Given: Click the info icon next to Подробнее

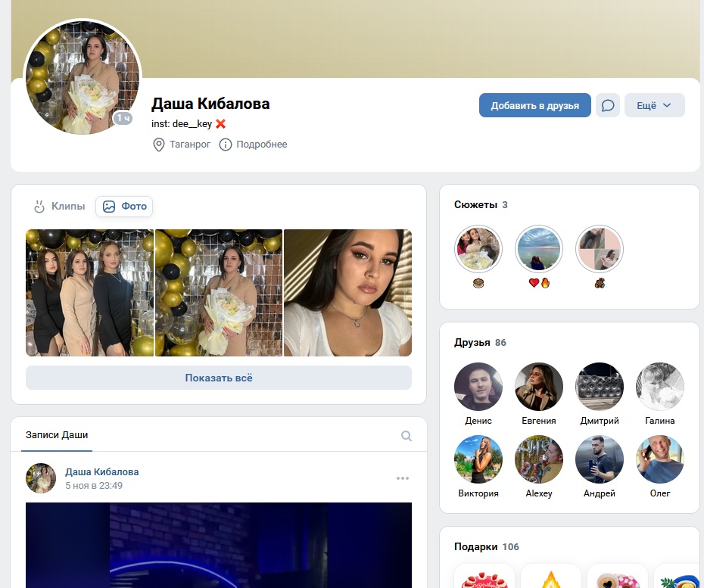Looking at the screenshot, I should point(225,145).
